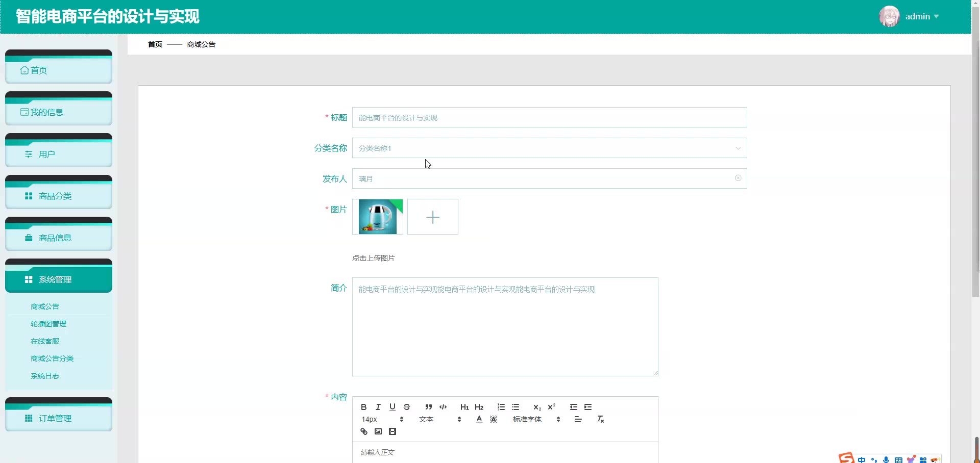Click the 首页 breadcrumb link
Viewport: 980px width, 463px height.
point(155,44)
